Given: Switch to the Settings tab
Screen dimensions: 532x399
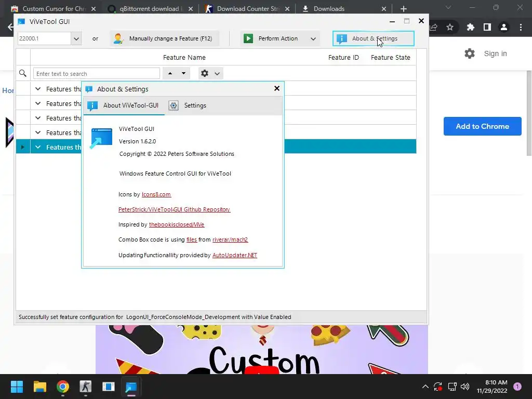Looking at the screenshot, I should click(x=188, y=105).
